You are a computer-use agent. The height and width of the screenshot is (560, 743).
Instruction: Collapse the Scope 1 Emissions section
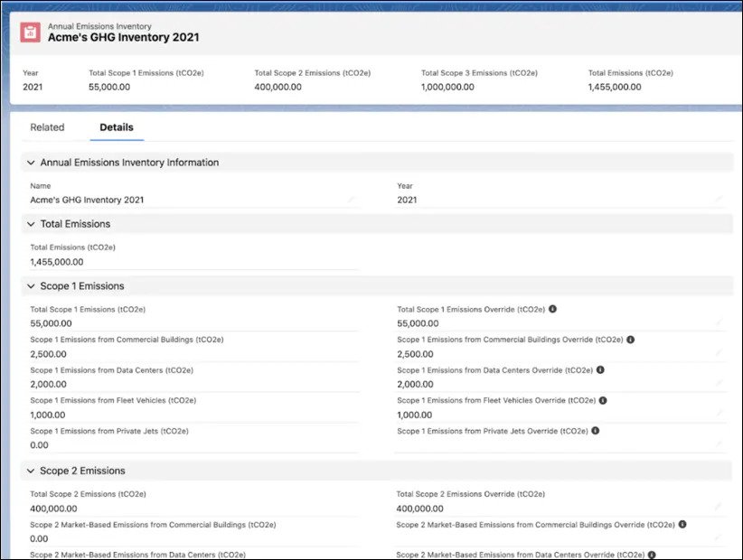tap(31, 286)
